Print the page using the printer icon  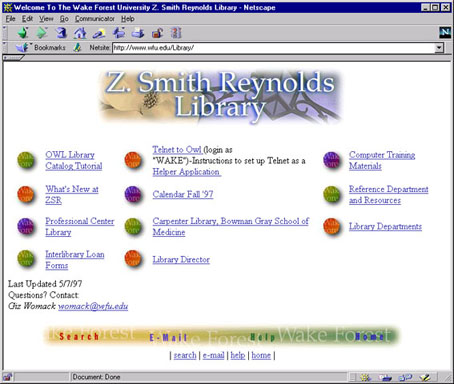(138, 33)
